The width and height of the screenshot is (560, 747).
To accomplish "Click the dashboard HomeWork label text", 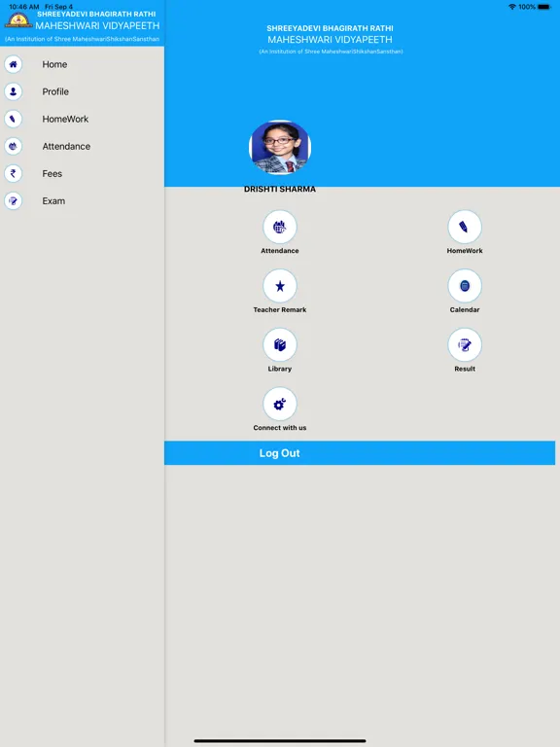I will point(465,251).
